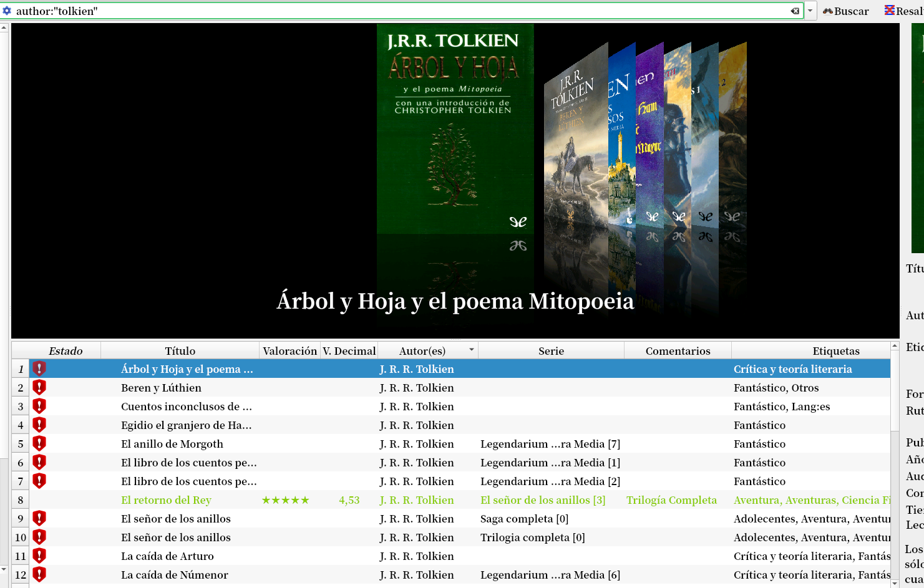This screenshot has height=588, width=924.
Task: Click tags cell "Fantástico, Otros"
Action: (x=776, y=387)
